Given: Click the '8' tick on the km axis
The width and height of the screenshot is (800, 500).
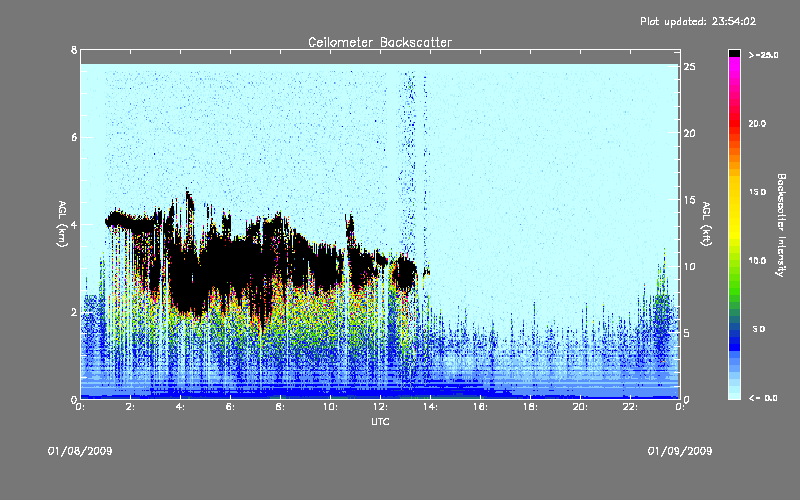Looking at the screenshot, I should (x=74, y=50).
